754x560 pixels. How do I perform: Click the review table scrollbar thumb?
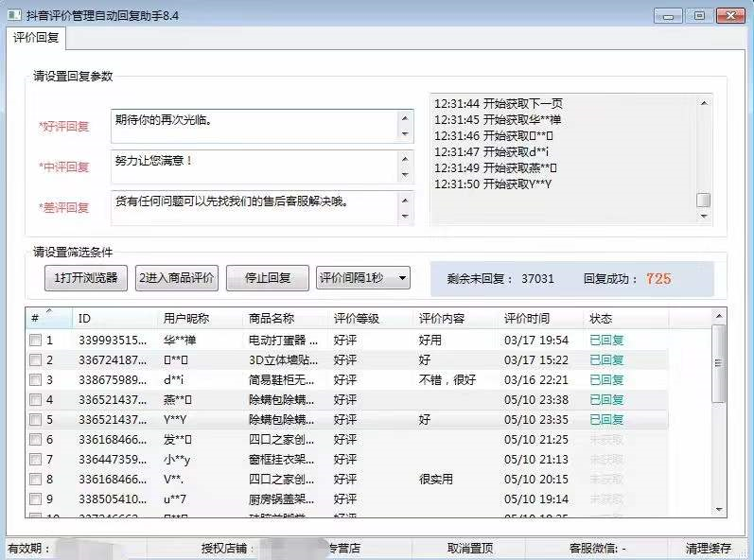tap(719, 363)
